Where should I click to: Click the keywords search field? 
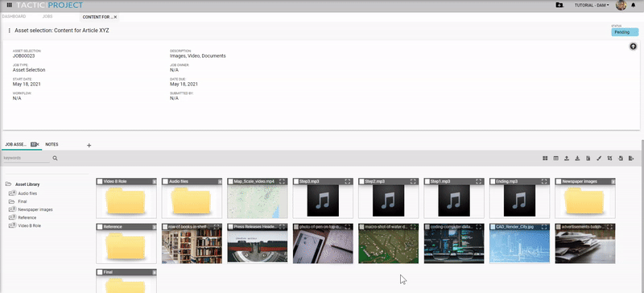[27, 159]
